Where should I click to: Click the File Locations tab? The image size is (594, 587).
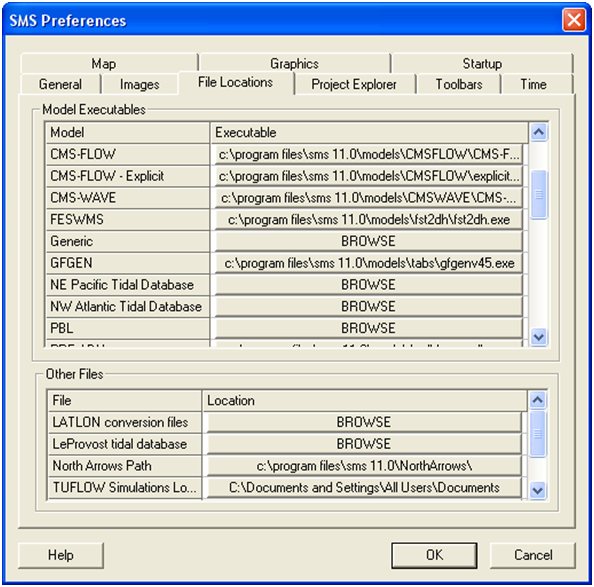(x=236, y=82)
